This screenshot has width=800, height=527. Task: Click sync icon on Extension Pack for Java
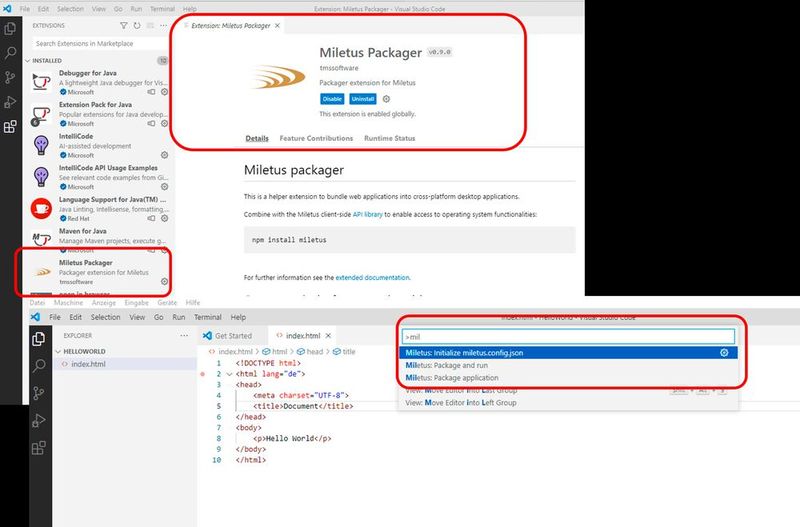(x=152, y=123)
